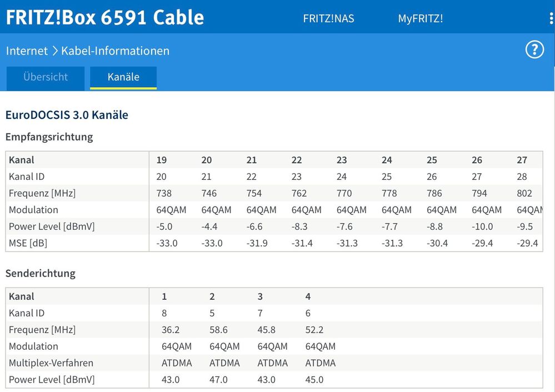The height and width of the screenshot is (392, 555).
Task: Open the MyFRITZ! link
Action: [x=421, y=18]
